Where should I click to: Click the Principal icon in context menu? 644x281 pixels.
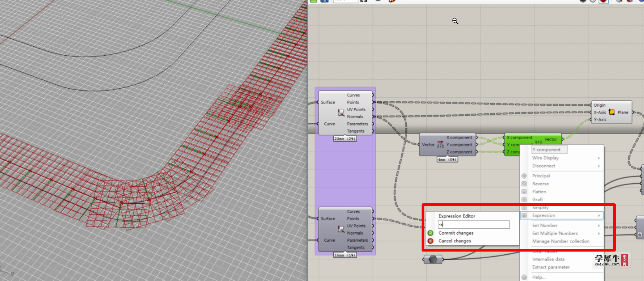pyautogui.click(x=524, y=176)
